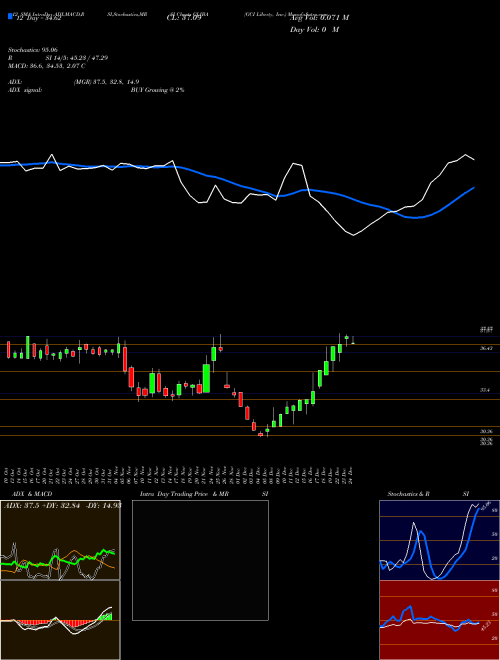Click the 'BUY Growing @ 2%' signal text
The height and width of the screenshot is (660, 500).
coord(157,90)
